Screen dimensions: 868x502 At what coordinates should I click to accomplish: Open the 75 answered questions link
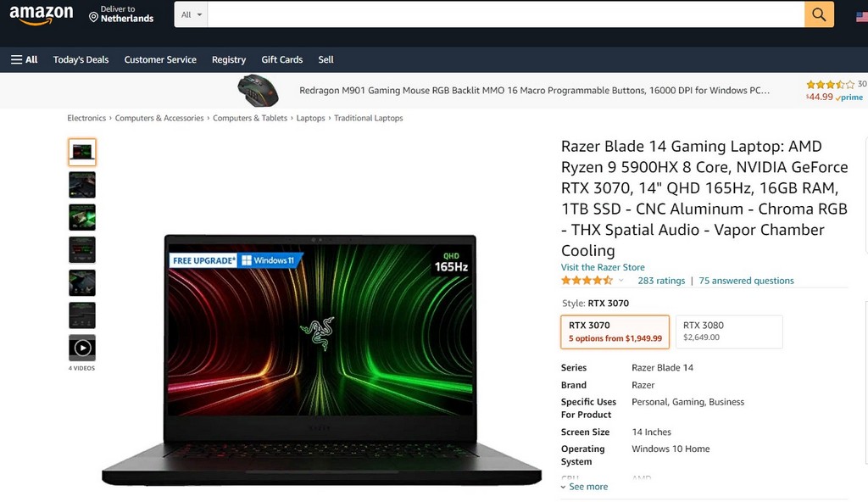click(x=746, y=281)
